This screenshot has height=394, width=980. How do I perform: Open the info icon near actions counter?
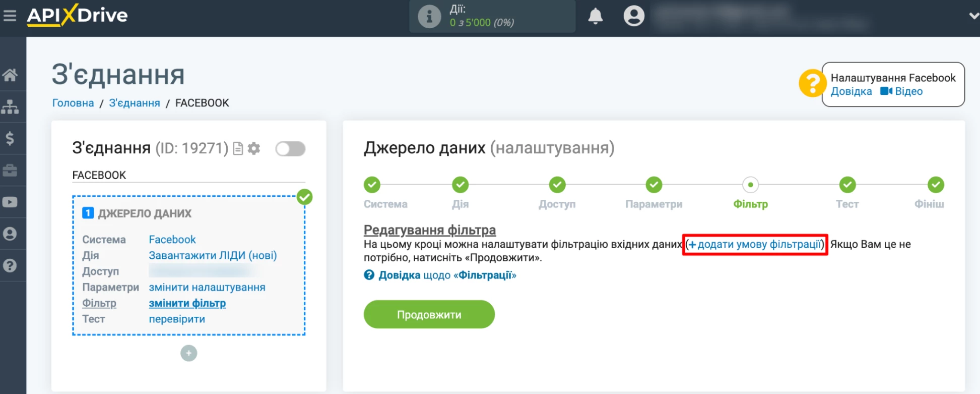click(429, 17)
